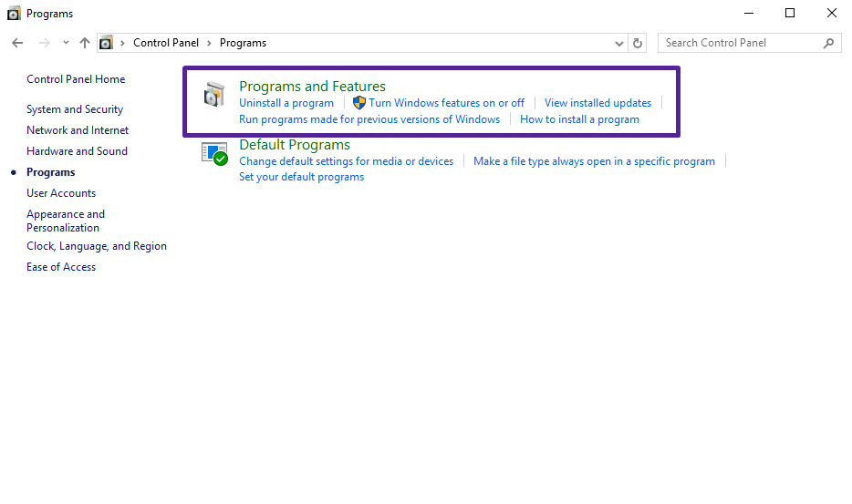The height and width of the screenshot is (504, 852).
Task: Expand the chevron before Control Panel in the address bar
Action: pyautogui.click(x=122, y=43)
